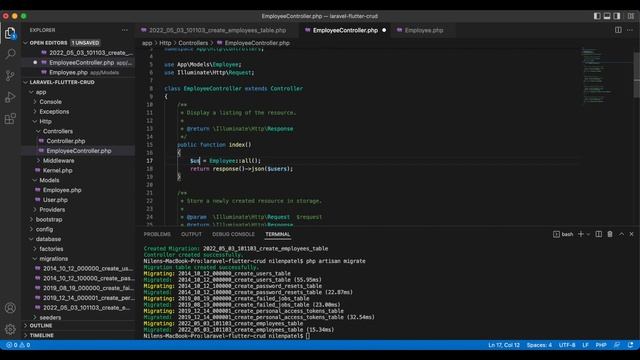Viewport: 640px width, 360px height.
Task: Change file encoding UTF-8
Action: click(567, 345)
